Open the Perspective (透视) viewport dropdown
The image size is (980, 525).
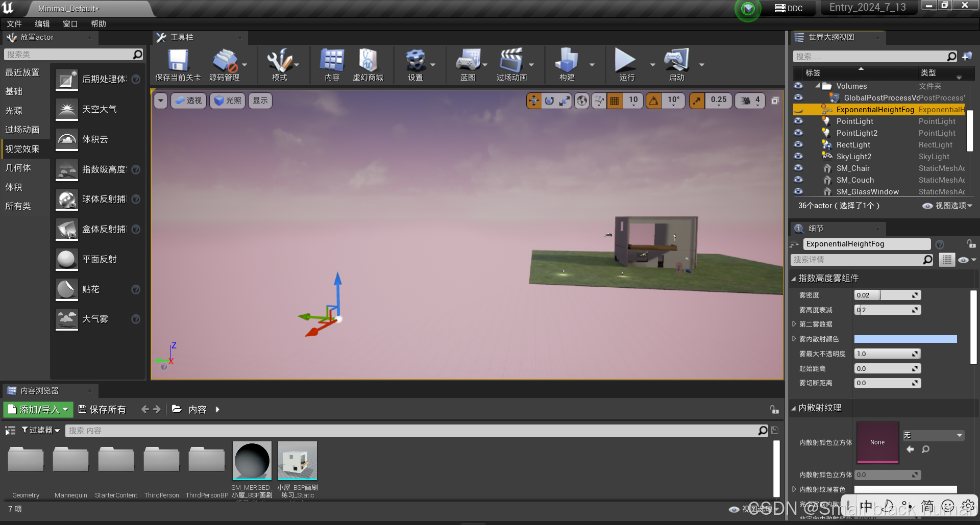click(188, 101)
